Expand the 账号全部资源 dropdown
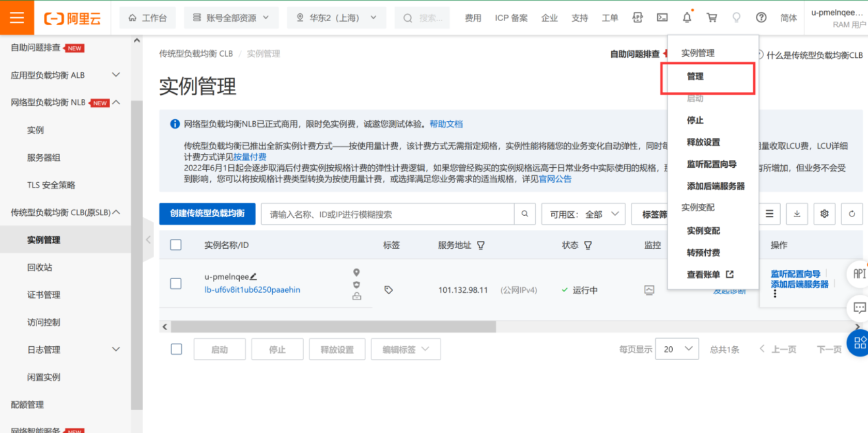868x433 pixels. pos(231,18)
